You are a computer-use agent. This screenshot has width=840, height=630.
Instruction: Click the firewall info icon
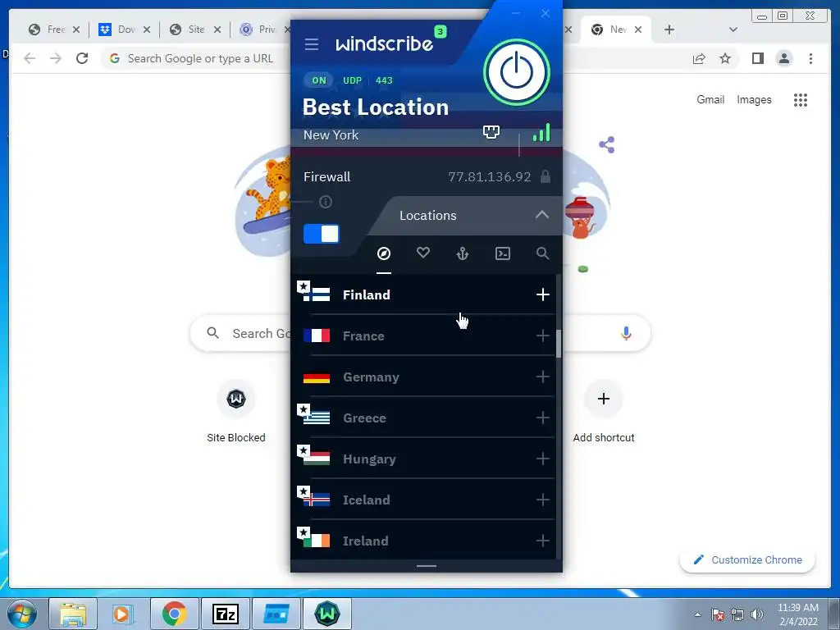325,202
